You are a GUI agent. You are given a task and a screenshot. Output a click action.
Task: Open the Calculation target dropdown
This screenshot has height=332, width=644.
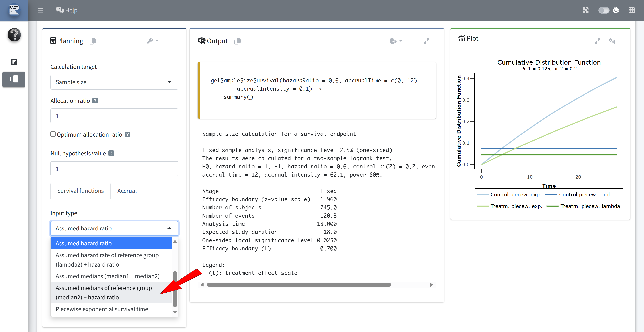coord(114,82)
